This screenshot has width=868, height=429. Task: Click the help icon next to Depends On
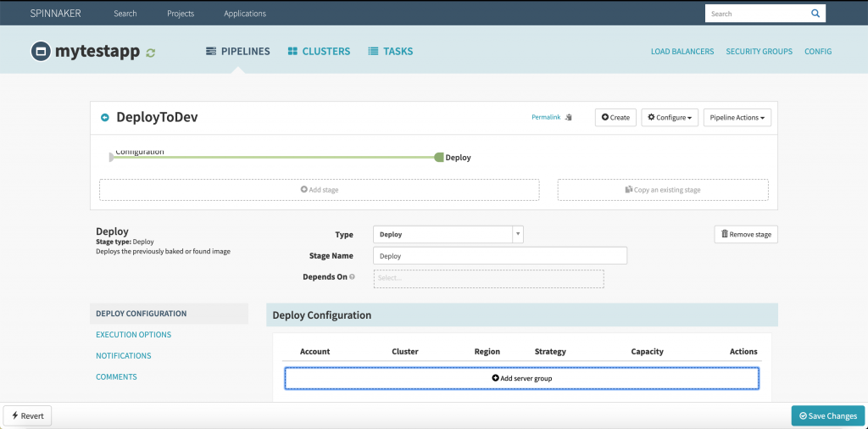(x=352, y=277)
